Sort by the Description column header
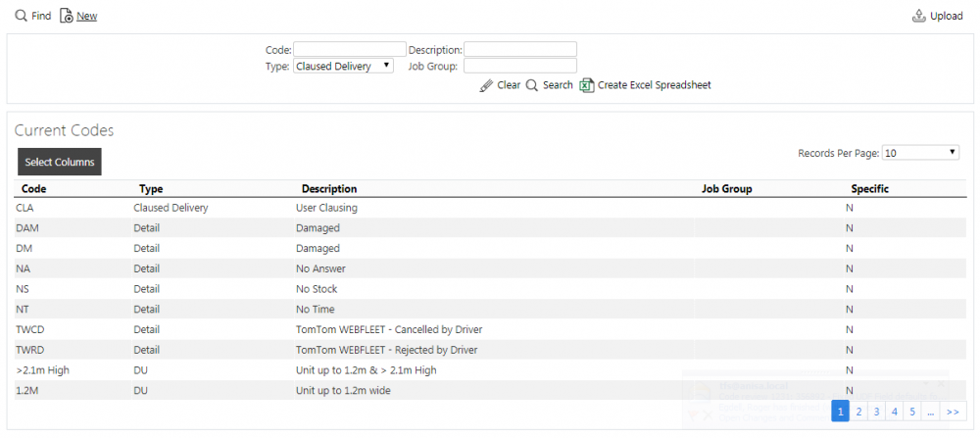980x438 pixels. tap(329, 189)
